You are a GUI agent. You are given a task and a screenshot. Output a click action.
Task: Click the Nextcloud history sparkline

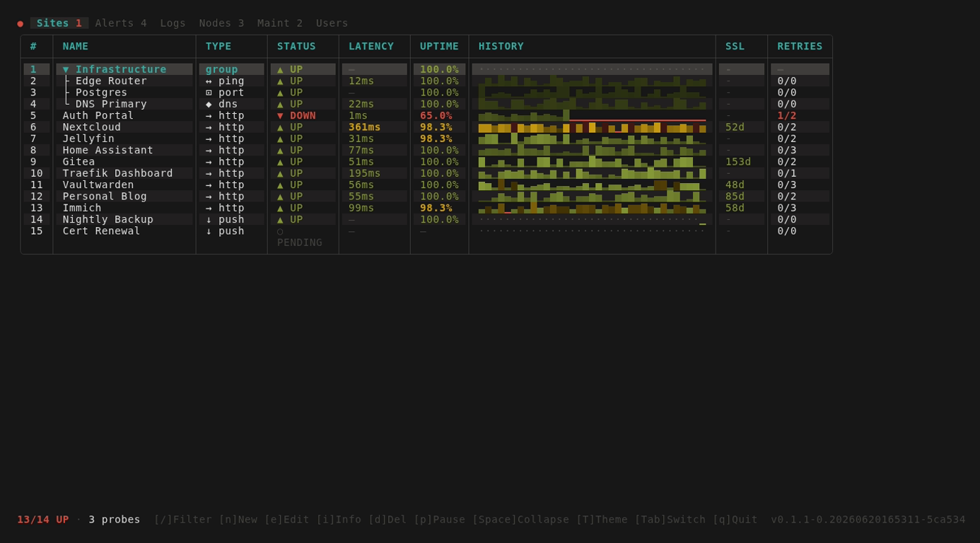(x=592, y=127)
